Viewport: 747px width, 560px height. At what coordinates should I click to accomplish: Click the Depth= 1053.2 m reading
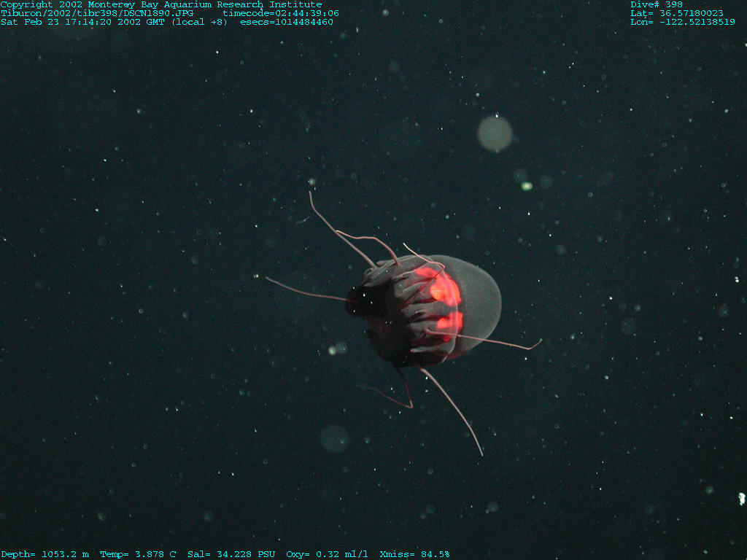pos(44,554)
